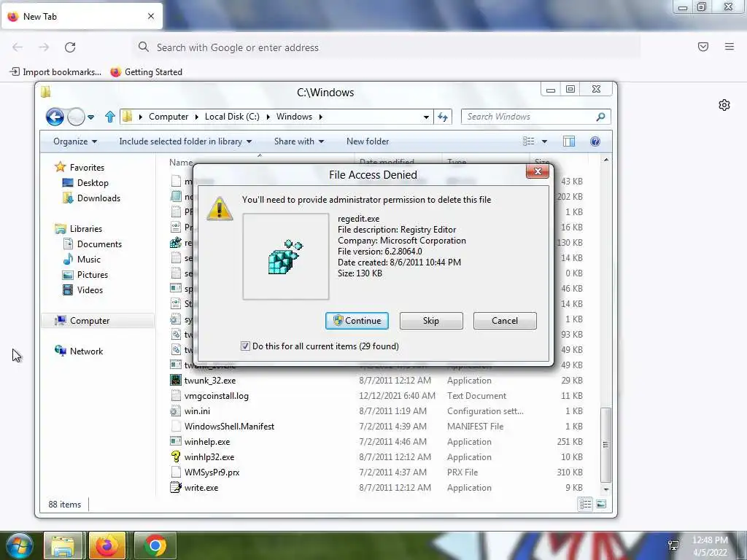This screenshot has height=560, width=747.
Task: Click the Continue button in dialog
Action: coord(357,321)
